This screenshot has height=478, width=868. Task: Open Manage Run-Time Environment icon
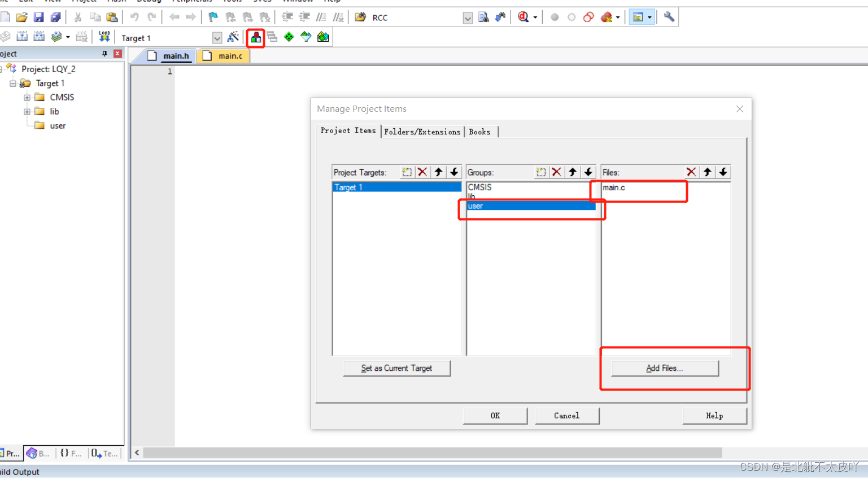289,37
